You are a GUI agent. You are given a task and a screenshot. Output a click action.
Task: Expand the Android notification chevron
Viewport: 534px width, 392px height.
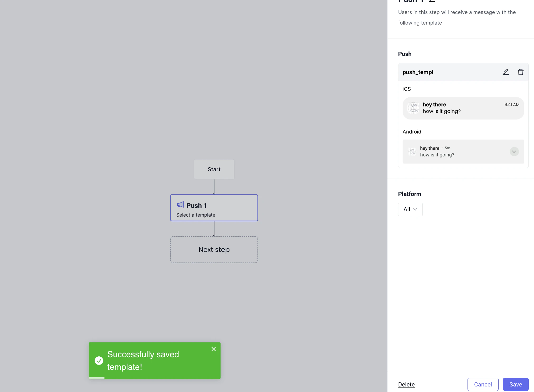[514, 152]
